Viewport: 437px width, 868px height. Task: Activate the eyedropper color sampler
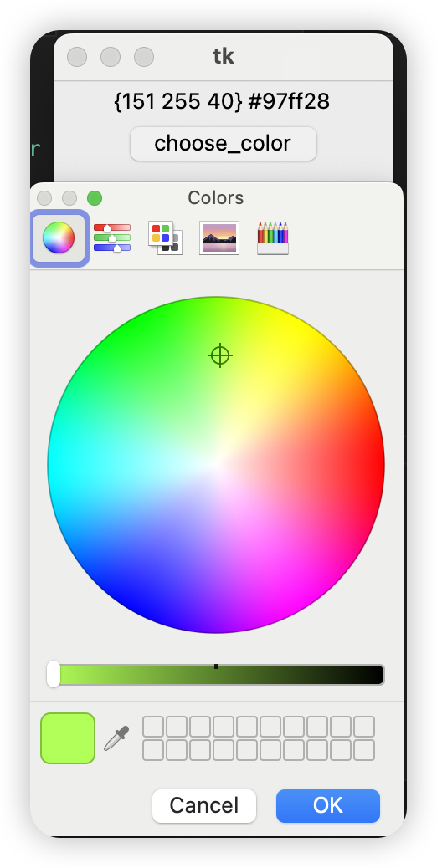[x=117, y=738]
